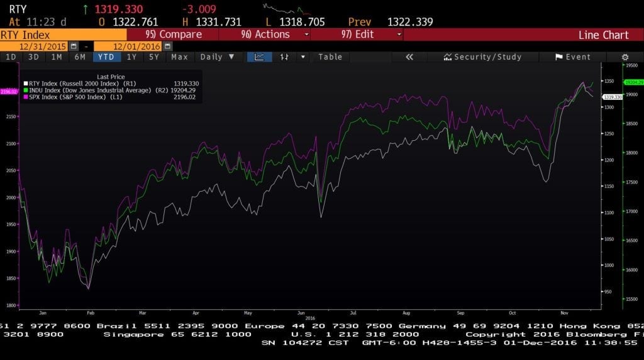
Task: Click the RTY Index security input field
Action: click(64, 35)
